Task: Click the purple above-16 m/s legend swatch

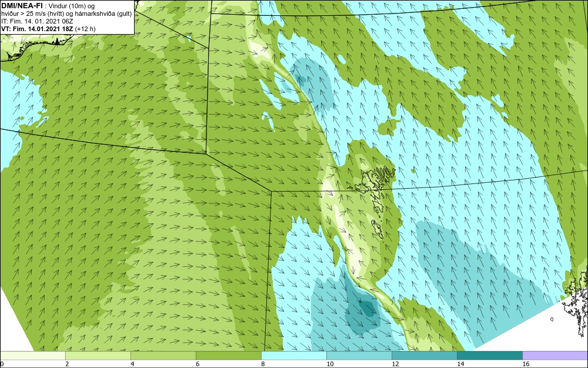Action: [555, 356]
